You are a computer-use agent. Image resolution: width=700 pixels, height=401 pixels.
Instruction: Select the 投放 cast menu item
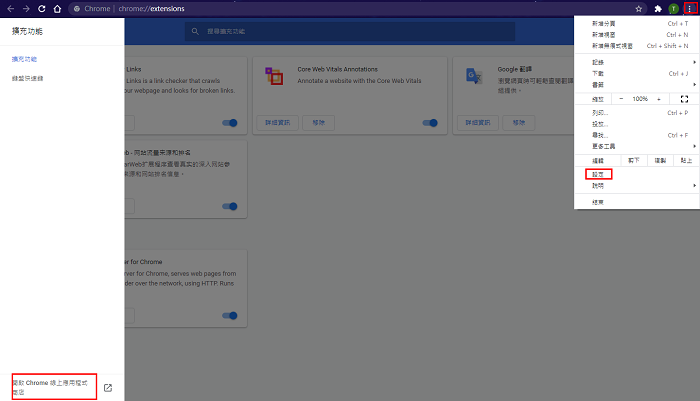pyautogui.click(x=637, y=124)
